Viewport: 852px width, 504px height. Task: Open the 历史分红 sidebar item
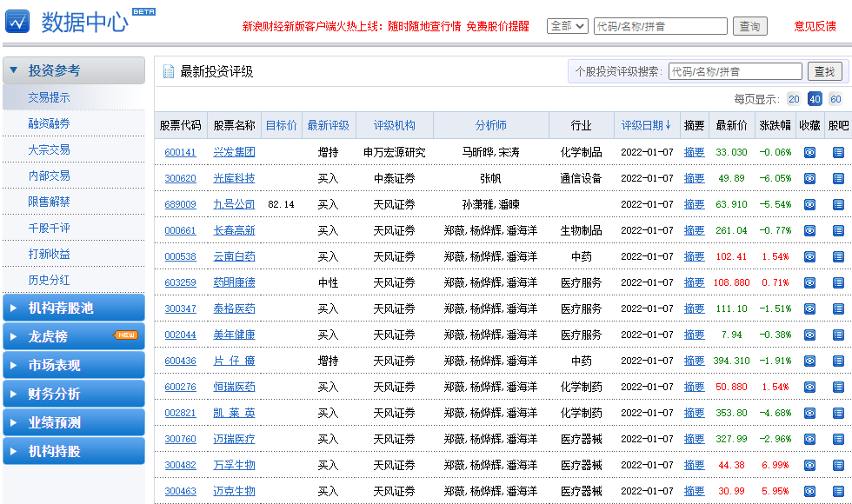49,280
